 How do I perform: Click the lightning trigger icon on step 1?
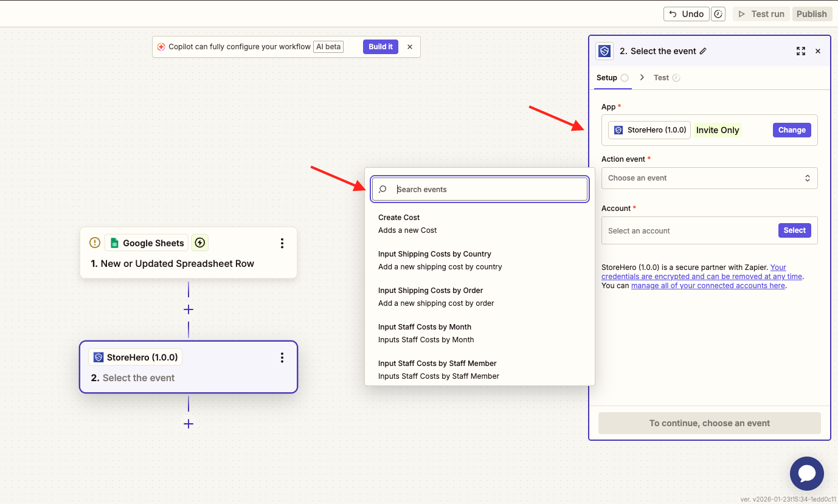(x=199, y=243)
